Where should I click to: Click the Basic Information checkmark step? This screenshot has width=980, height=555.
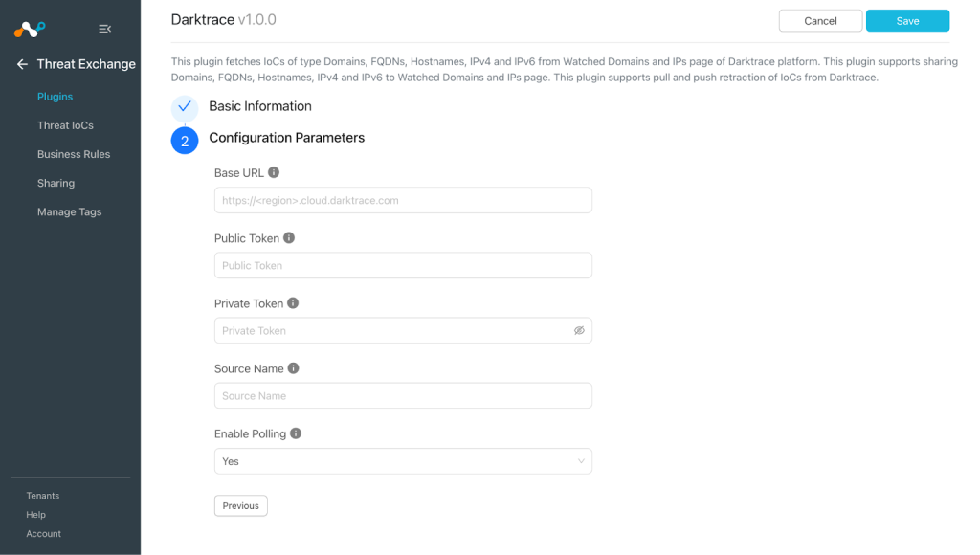pyautogui.click(x=185, y=107)
